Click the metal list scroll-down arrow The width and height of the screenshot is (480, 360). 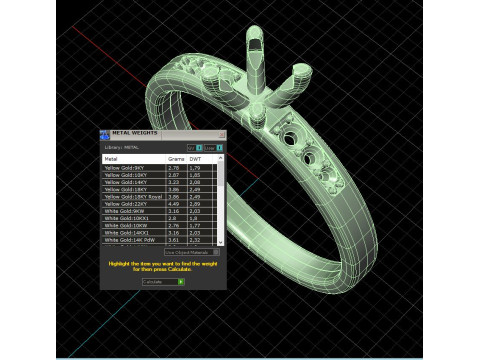(220, 242)
